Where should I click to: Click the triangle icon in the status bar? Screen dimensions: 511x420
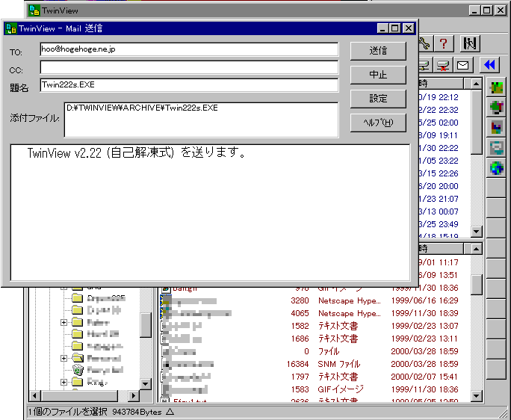pos(170,412)
